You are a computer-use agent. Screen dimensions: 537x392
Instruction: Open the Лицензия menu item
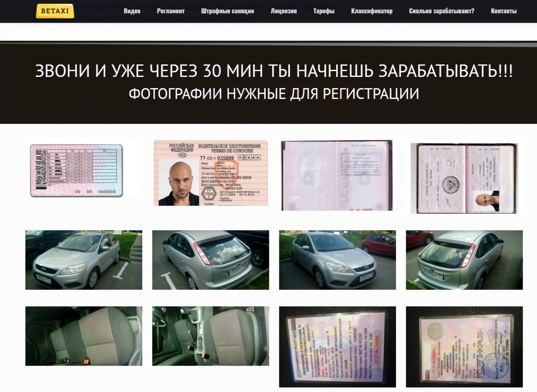(x=284, y=11)
